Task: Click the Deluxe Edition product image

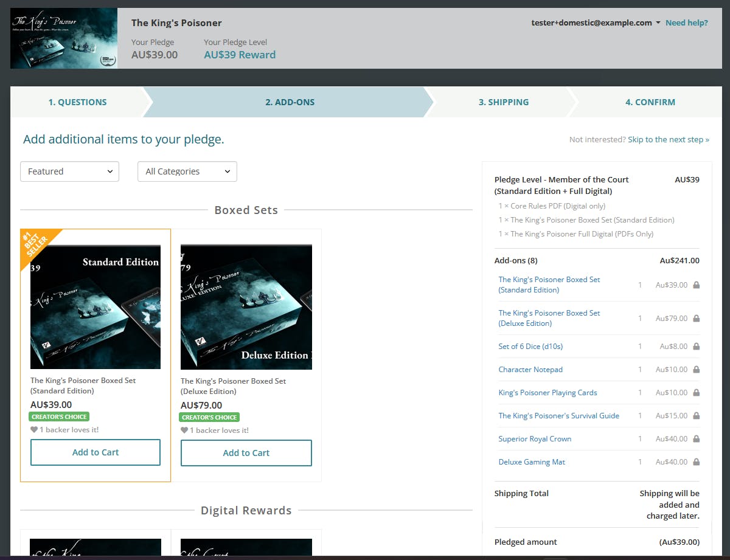Action: [246, 307]
